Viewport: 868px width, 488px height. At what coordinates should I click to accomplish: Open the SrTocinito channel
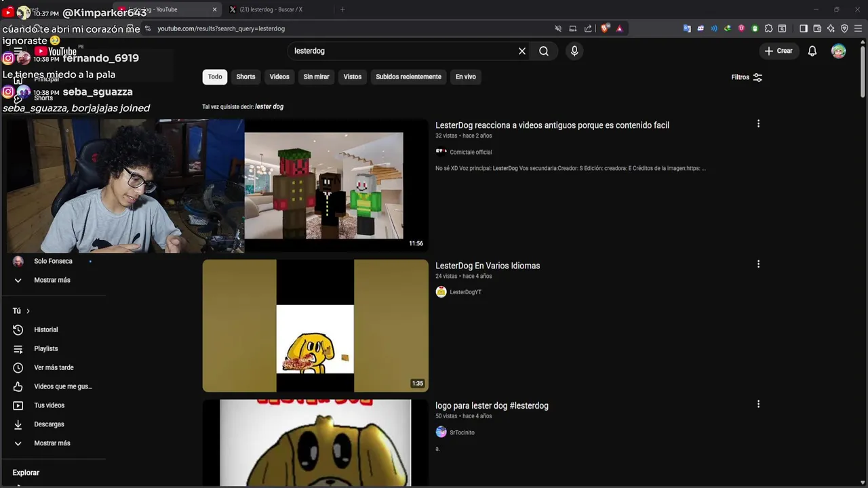(462, 432)
